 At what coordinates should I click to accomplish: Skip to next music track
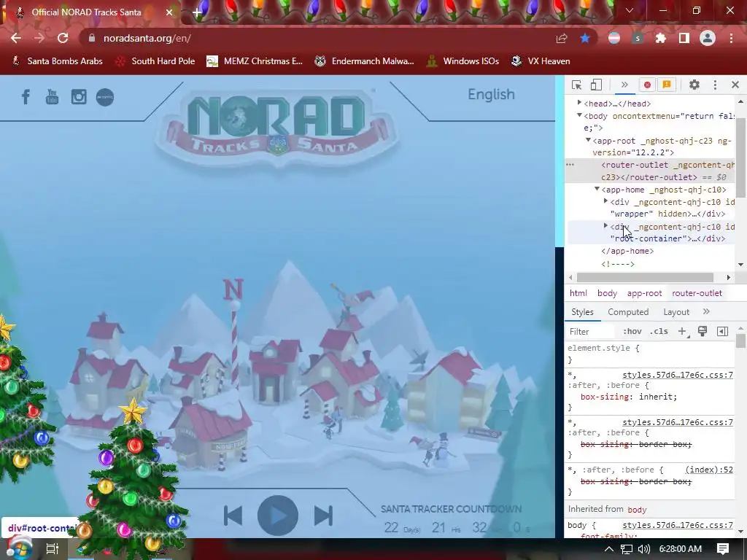click(323, 516)
